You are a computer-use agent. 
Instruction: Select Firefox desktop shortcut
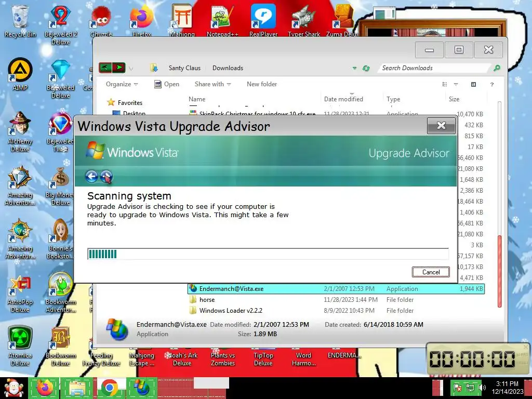tap(141, 21)
